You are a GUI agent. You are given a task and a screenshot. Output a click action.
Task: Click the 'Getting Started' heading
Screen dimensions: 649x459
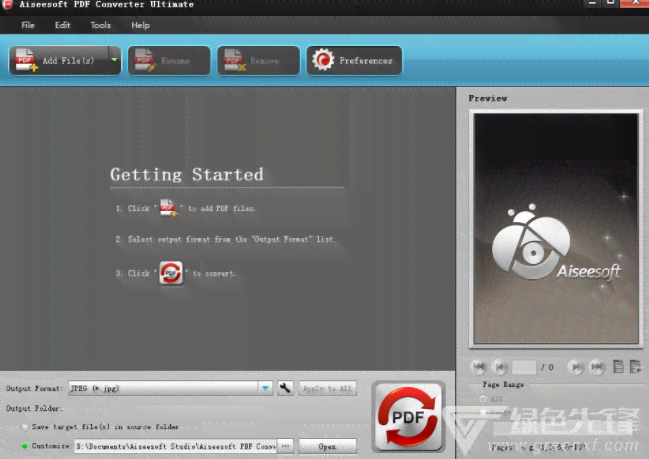(187, 175)
